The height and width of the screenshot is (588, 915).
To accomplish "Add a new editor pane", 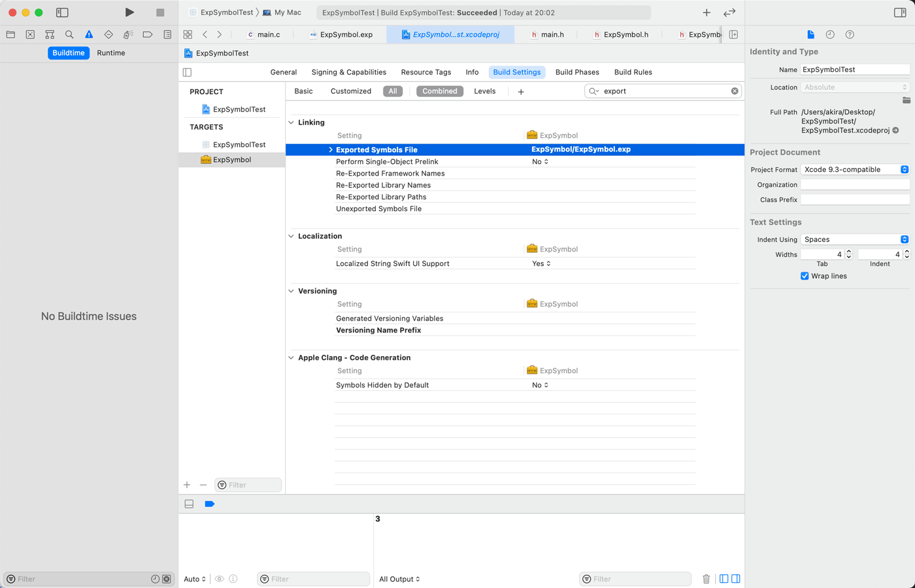I will [733, 35].
